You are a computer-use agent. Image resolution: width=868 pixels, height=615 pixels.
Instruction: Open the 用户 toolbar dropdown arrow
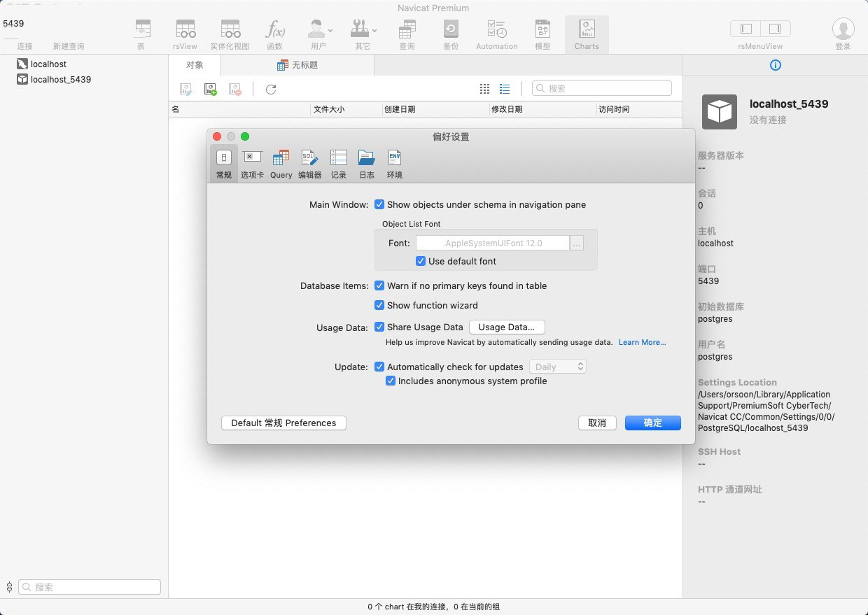point(330,31)
